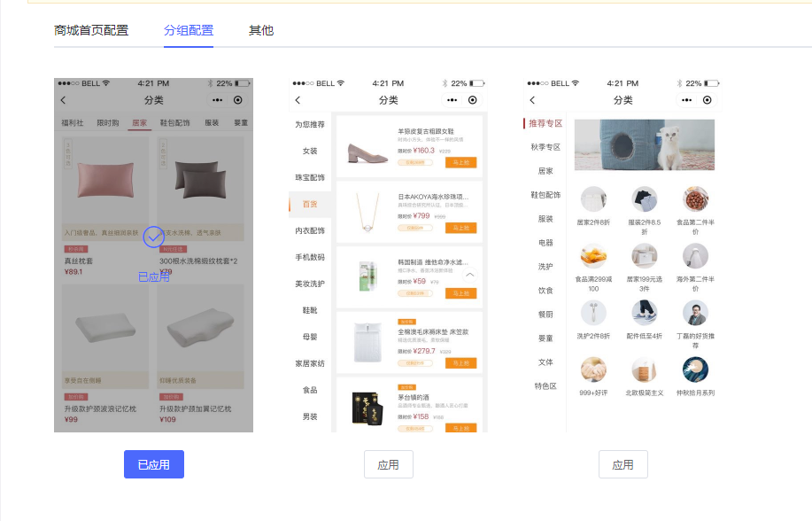Click the 福利社 tab in first preview
812x521 pixels.
[73, 123]
